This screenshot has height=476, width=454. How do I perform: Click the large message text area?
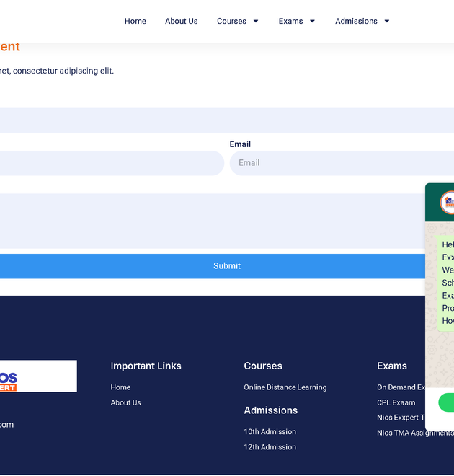click(x=213, y=221)
